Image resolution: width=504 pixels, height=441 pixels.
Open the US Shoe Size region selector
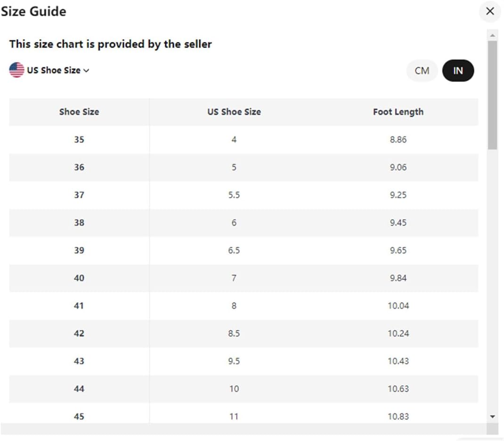[x=49, y=70]
